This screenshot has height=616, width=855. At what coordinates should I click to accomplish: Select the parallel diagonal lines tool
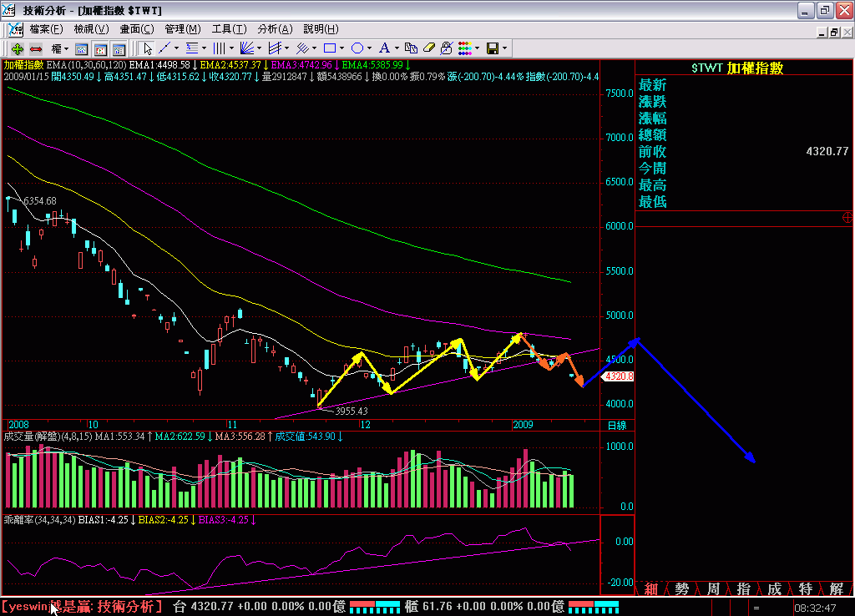click(x=301, y=48)
